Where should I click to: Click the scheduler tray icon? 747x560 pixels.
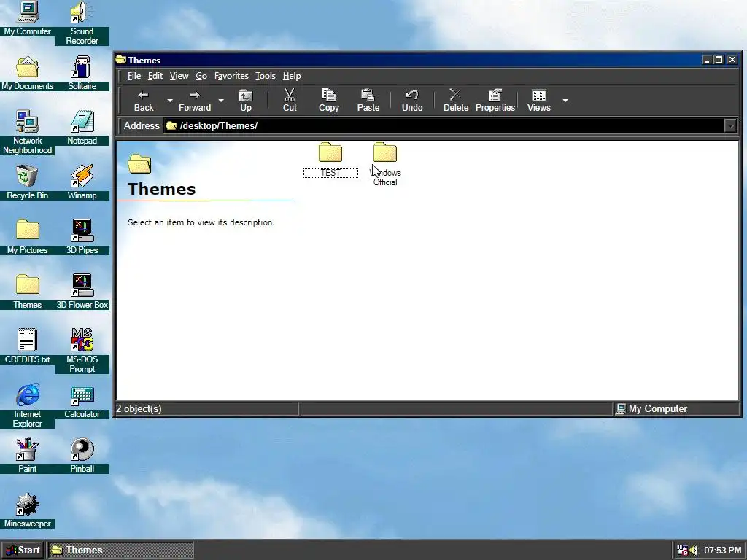click(682, 551)
